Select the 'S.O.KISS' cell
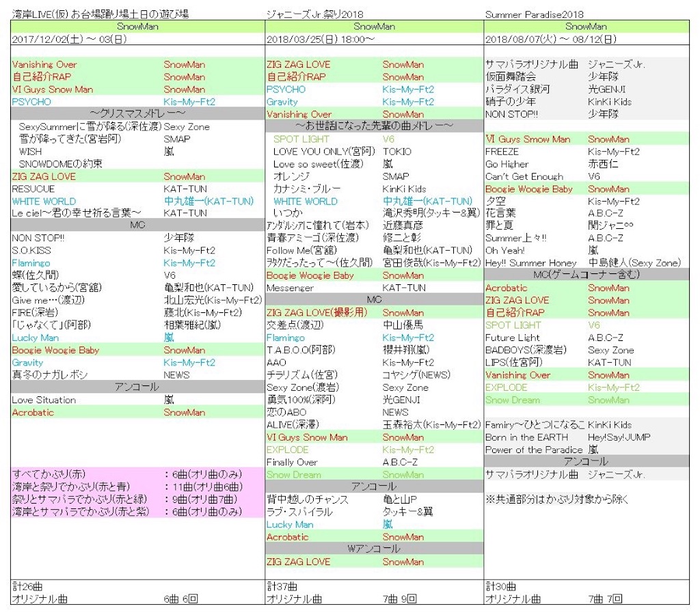The image size is (700, 615). 31,251
